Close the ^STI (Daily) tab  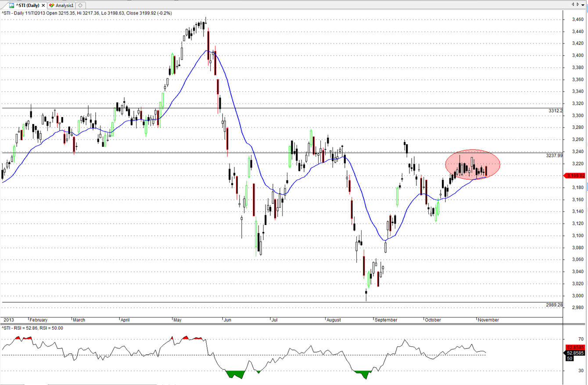[43, 5]
